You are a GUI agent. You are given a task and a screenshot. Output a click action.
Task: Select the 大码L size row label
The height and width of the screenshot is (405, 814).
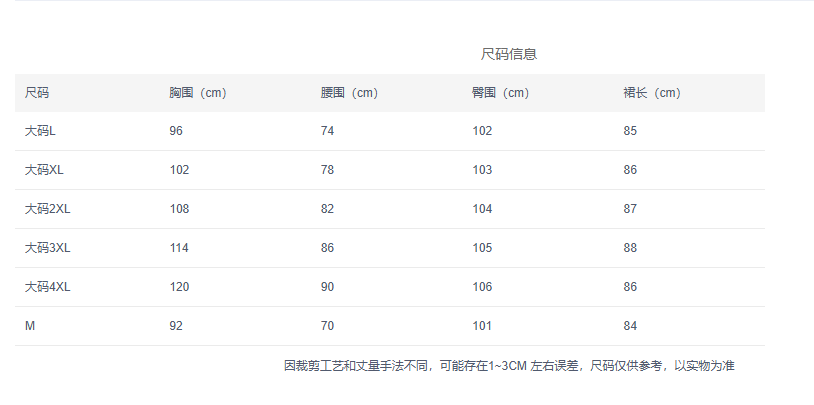coord(40,131)
